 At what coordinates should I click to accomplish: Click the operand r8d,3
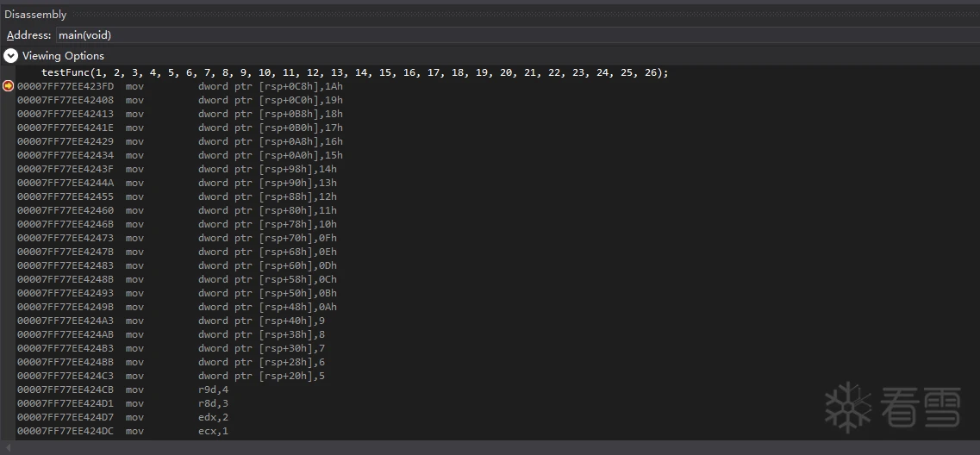[213, 402]
